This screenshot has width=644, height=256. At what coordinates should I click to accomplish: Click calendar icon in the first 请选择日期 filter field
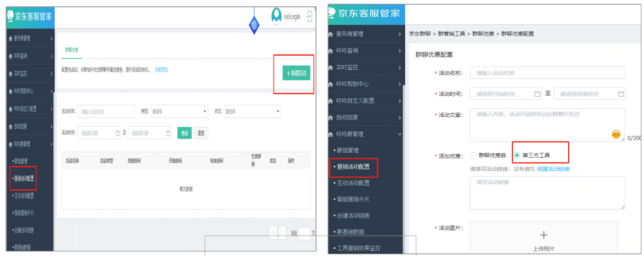pyautogui.click(x=118, y=133)
